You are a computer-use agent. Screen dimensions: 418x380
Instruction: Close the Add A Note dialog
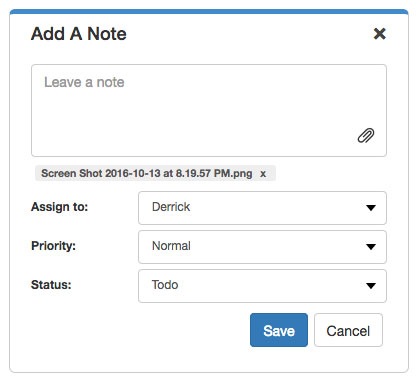point(379,34)
